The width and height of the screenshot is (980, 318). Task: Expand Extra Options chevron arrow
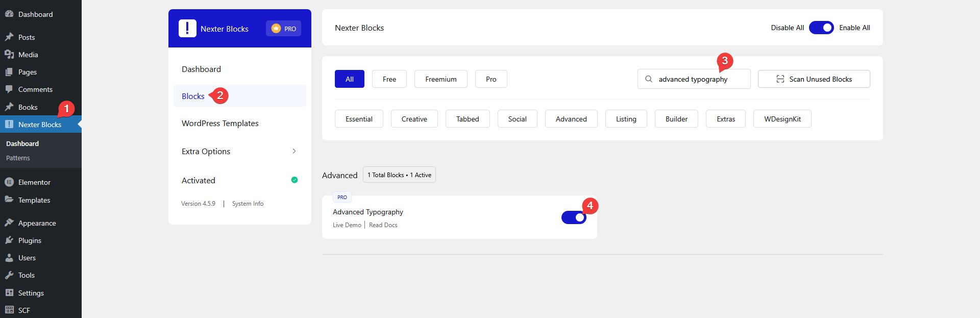[294, 151]
